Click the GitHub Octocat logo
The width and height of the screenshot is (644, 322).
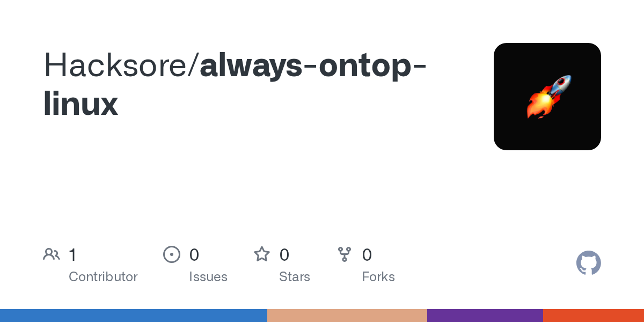588,263
